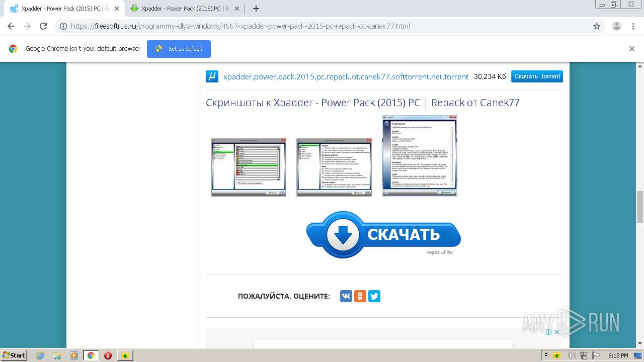Open first Xpadder screenshot thumbnail
The width and height of the screenshot is (644, 362).
click(249, 167)
